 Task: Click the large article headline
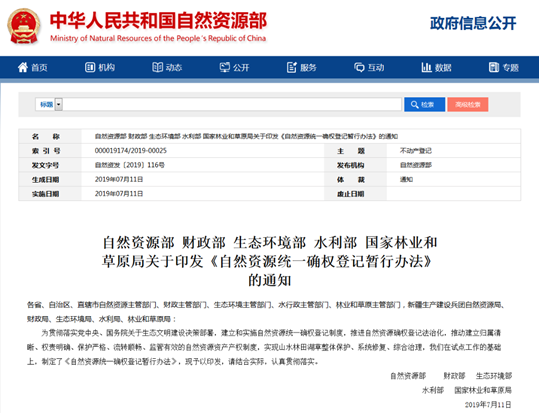(270, 261)
